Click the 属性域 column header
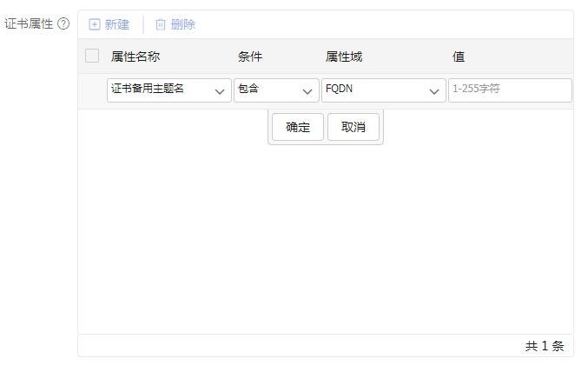Image resolution: width=588 pixels, height=379 pixels. pyautogui.click(x=344, y=57)
